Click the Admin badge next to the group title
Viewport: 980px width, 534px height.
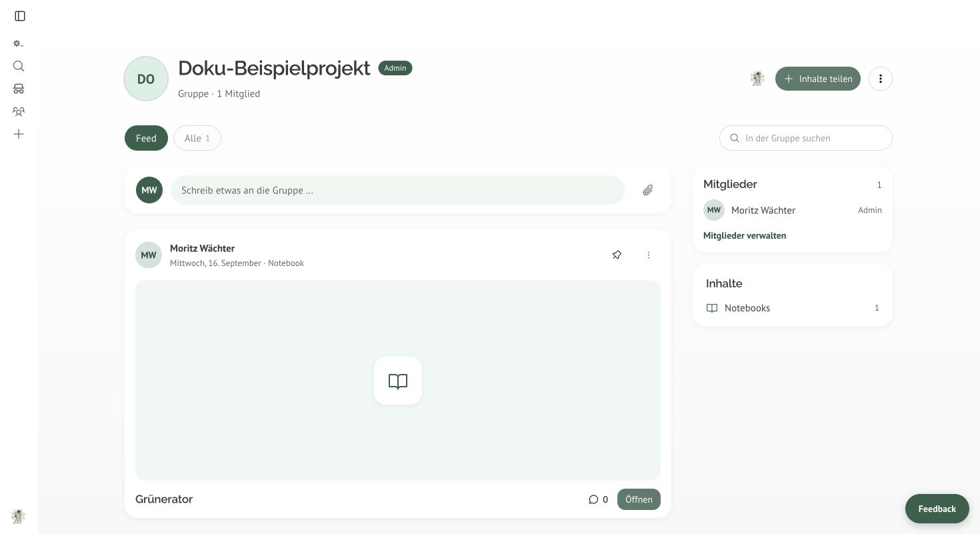[x=395, y=68]
